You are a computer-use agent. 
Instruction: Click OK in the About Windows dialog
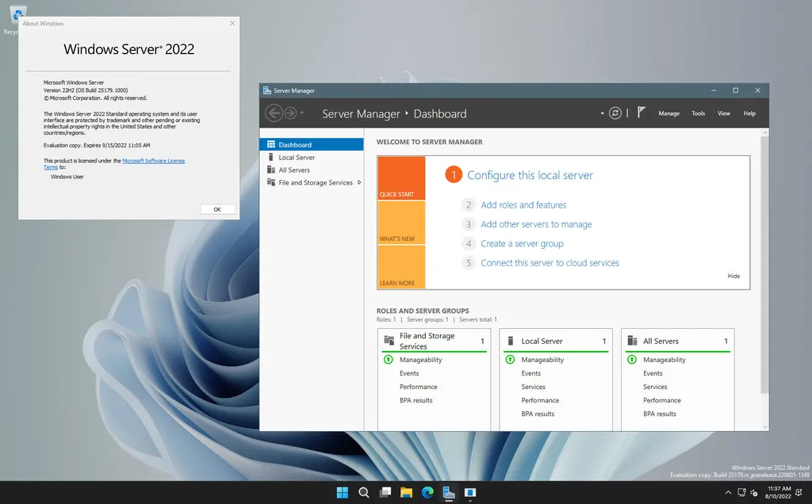click(216, 209)
